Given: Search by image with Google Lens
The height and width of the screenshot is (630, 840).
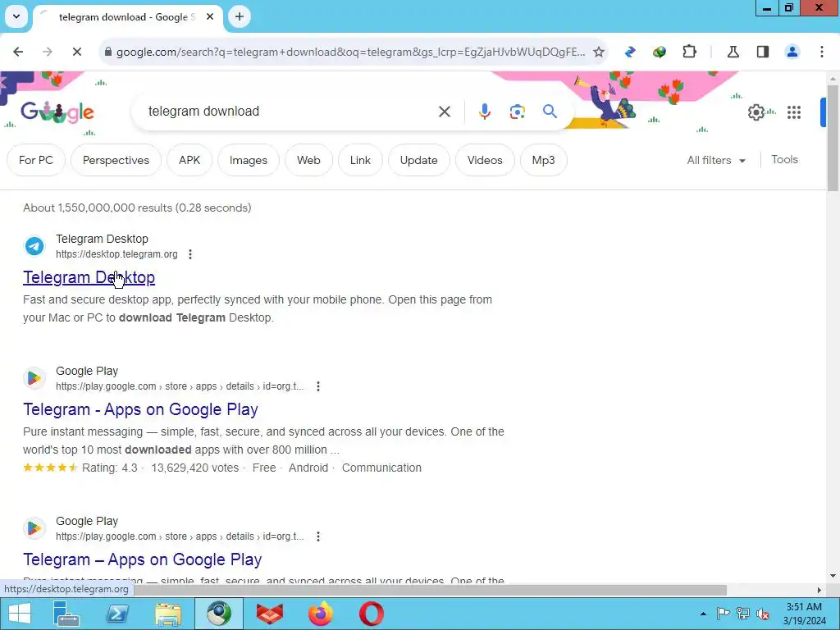Looking at the screenshot, I should (517, 112).
